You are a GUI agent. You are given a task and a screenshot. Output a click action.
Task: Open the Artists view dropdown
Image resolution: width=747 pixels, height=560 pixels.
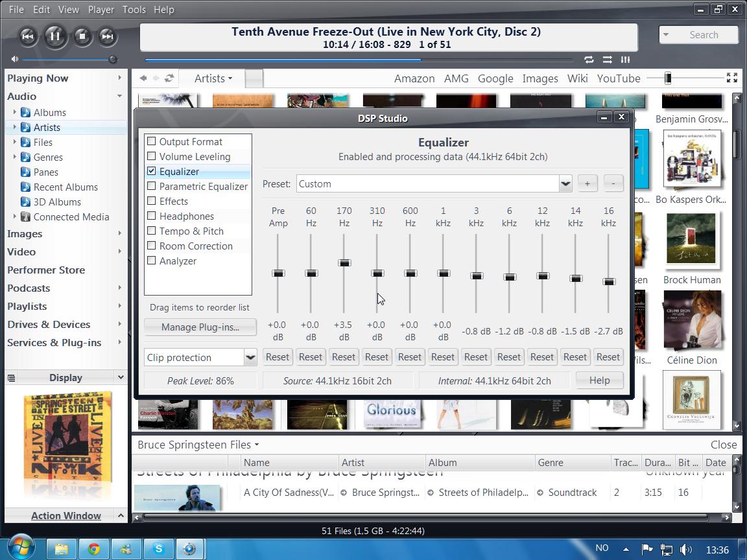pyautogui.click(x=213, y=78)
